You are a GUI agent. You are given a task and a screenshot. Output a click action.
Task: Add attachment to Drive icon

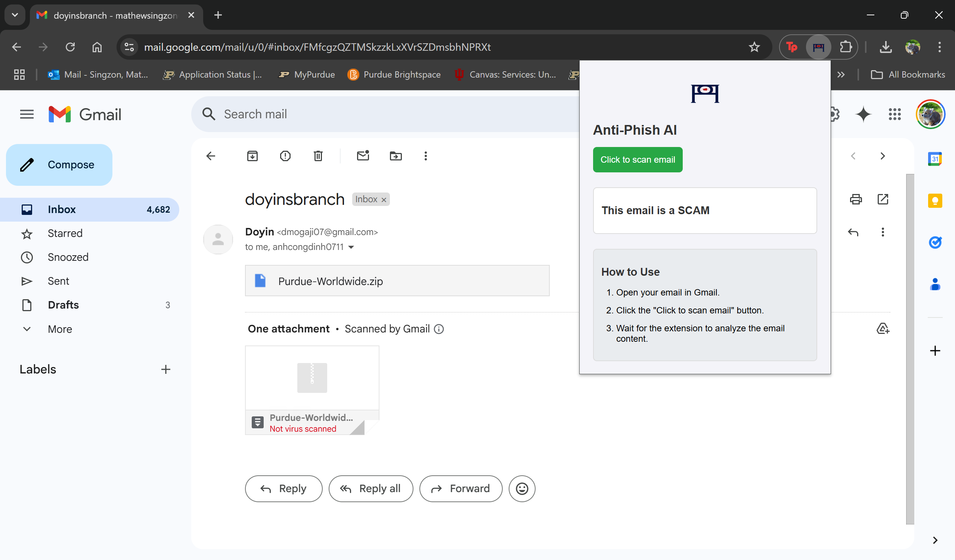[883, 328]
